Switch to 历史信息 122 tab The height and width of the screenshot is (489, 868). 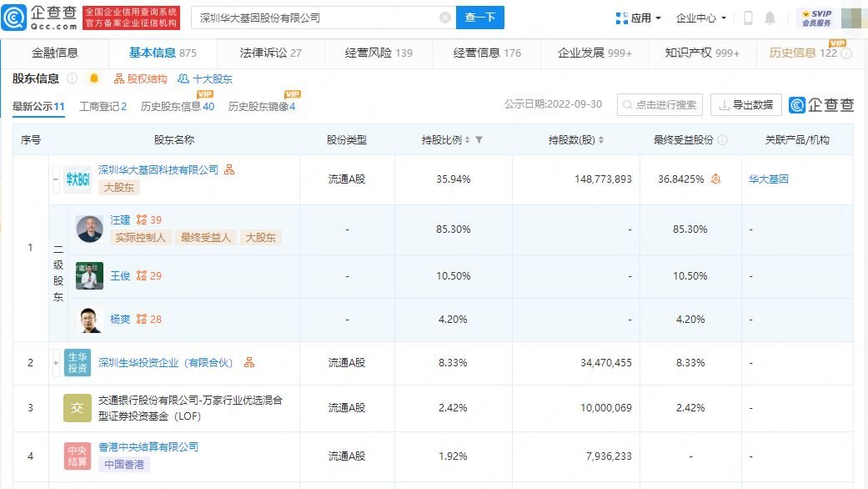coord(803,53)
